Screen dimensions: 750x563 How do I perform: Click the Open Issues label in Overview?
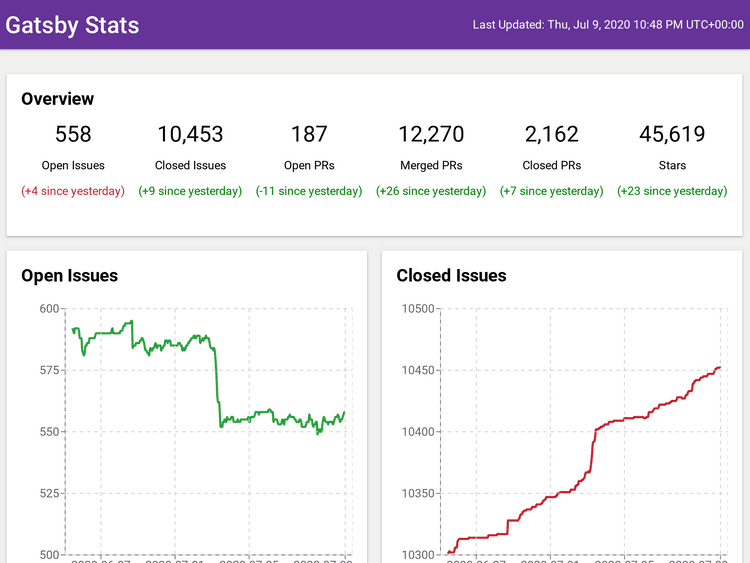pos(73,165)
